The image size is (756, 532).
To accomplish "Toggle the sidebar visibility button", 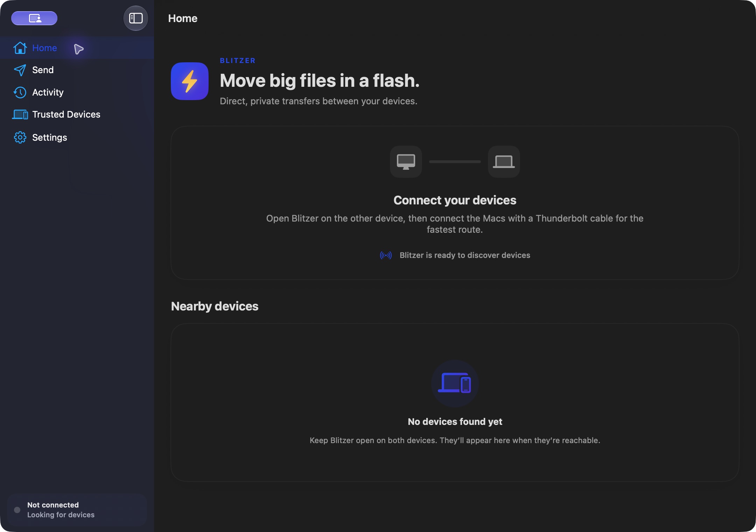I will [136, 18].
